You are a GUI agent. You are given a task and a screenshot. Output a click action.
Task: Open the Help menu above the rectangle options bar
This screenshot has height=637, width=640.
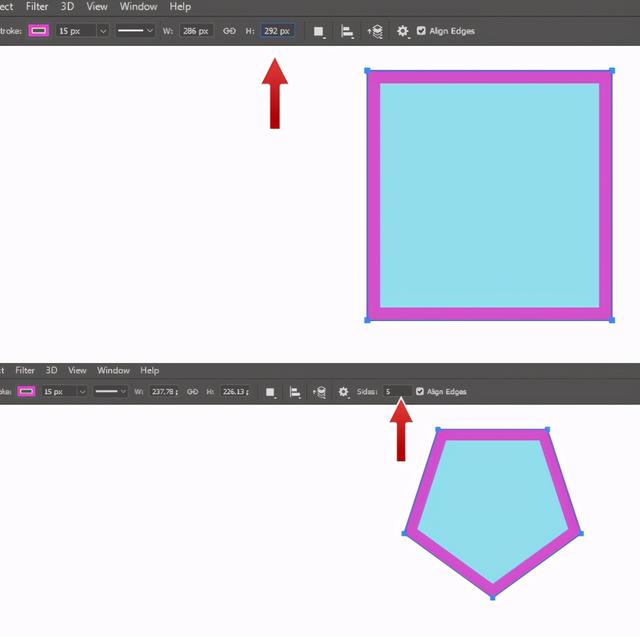click(180, 7)
